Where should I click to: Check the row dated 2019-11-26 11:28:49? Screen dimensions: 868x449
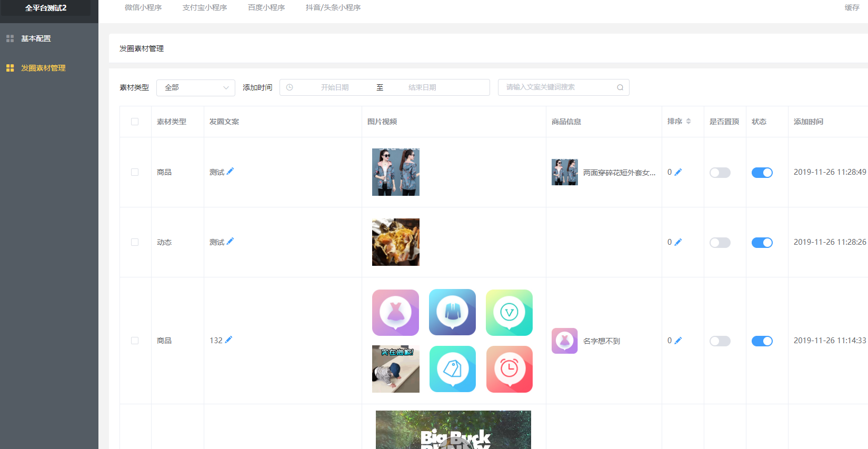click(135, 172)
